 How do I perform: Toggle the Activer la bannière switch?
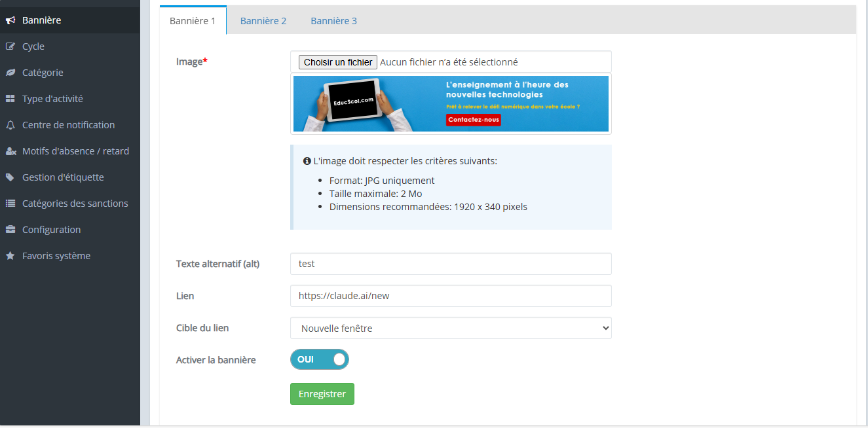pyautogui.click(x=320, y=359)
